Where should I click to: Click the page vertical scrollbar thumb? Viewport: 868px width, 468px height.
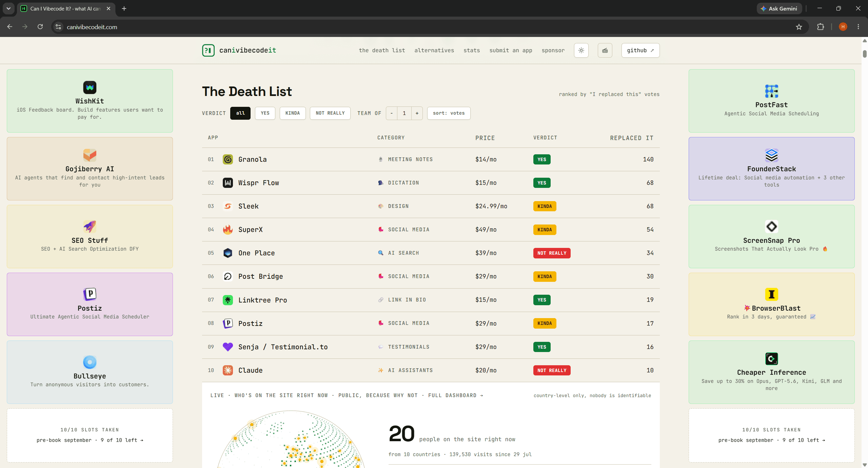point(865,54)
